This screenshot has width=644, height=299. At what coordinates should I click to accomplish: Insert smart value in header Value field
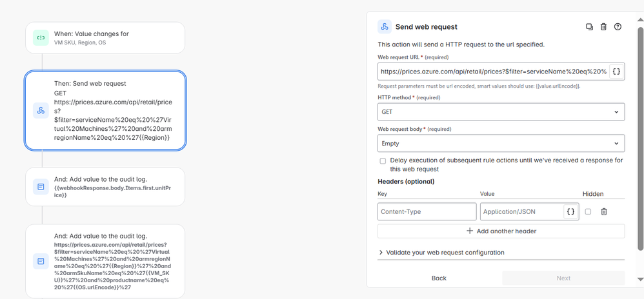(570, 211)
